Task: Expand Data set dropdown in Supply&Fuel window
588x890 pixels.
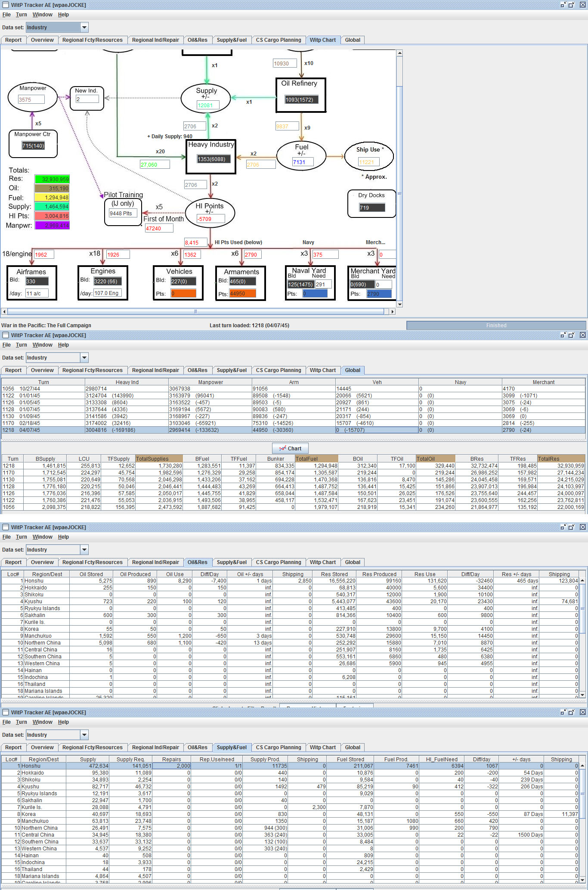Action: click(x=84, y=735)
